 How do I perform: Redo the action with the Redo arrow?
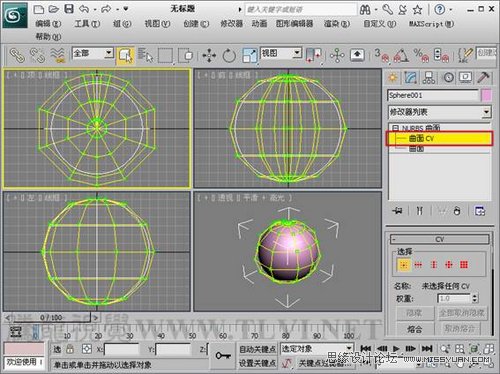(x=106, y=9)
